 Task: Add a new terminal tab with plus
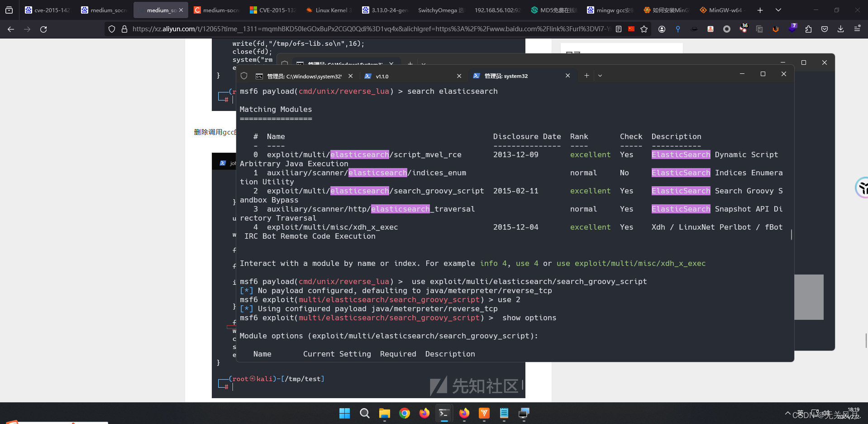point(587,76)
